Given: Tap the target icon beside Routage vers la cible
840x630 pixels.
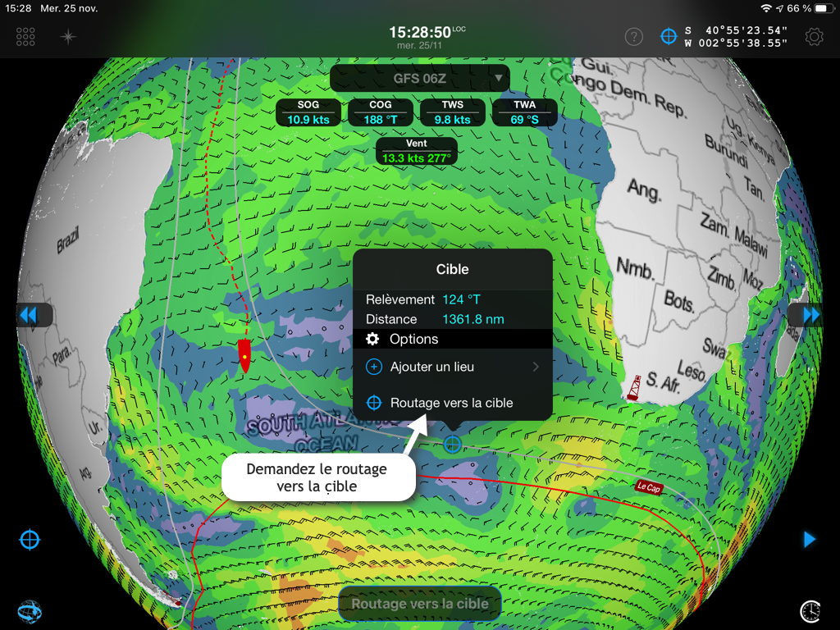Looking at the screenshot, I should click(373, 403).
